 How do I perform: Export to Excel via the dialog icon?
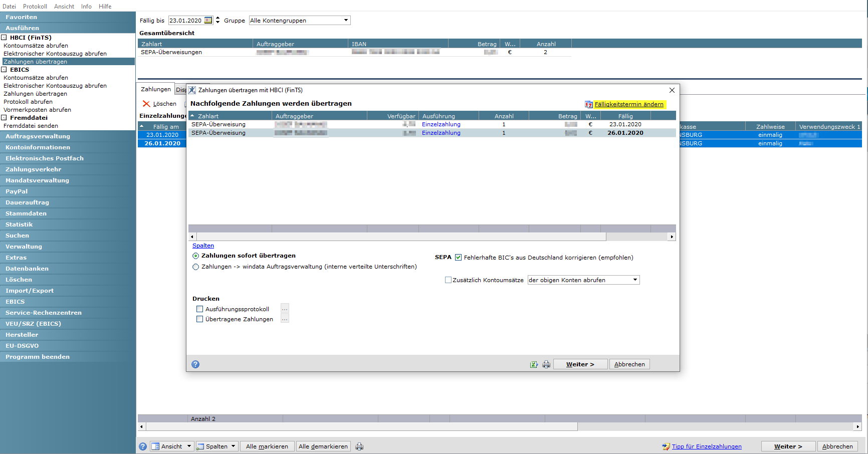(x=534, y=364)
